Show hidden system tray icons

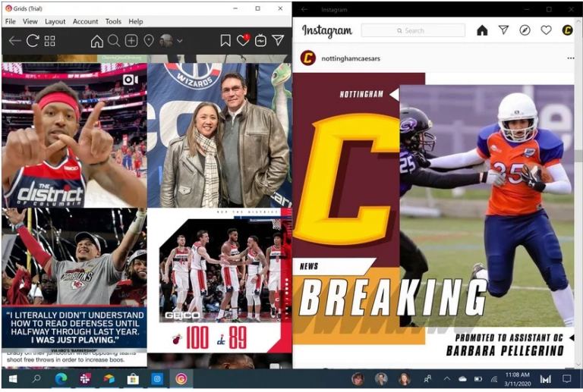click(x=447, y=379)
